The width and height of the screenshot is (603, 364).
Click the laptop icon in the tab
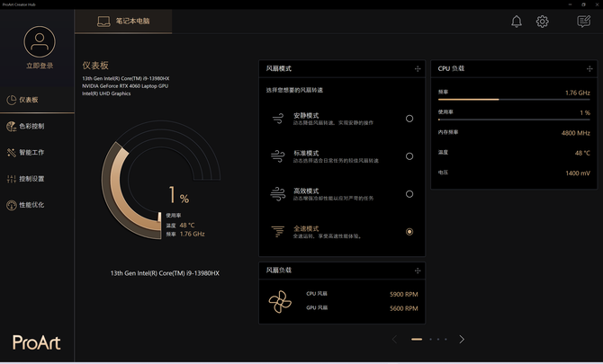tap(103, 22)
